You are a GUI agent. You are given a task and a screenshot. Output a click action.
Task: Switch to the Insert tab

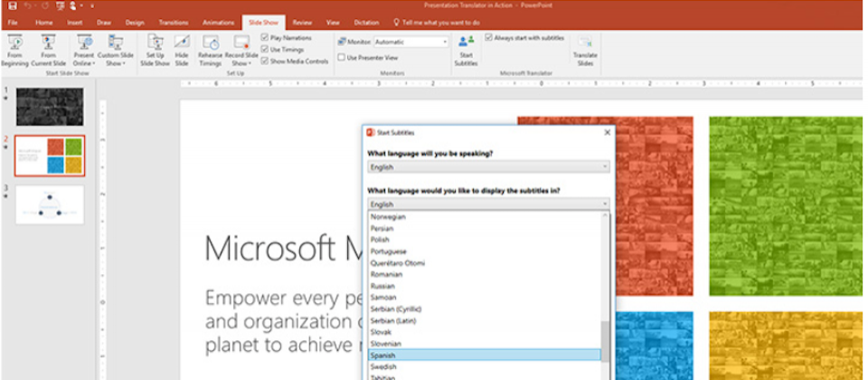75,23
